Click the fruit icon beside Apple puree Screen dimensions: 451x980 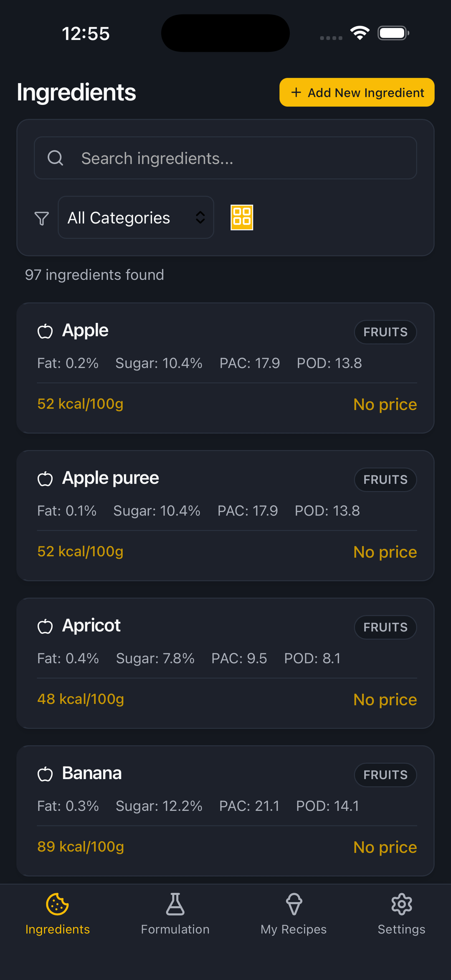[45, 479]
